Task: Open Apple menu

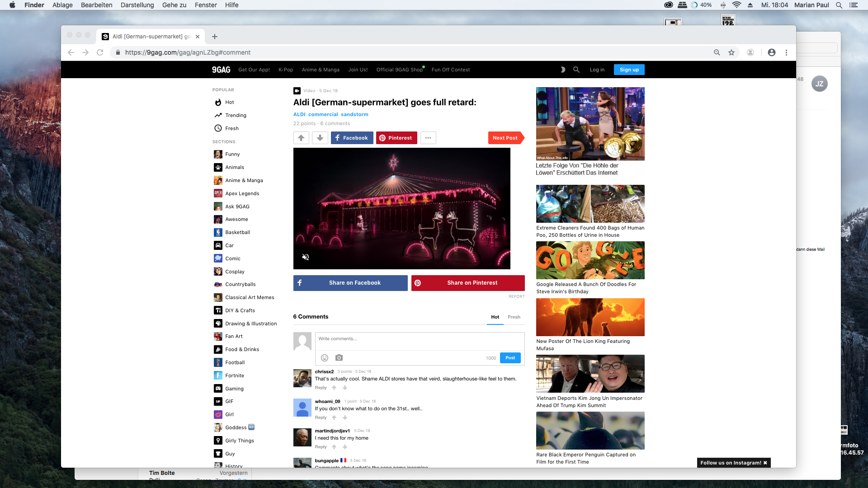Action: pyautogui.click(x=12, y=5)
